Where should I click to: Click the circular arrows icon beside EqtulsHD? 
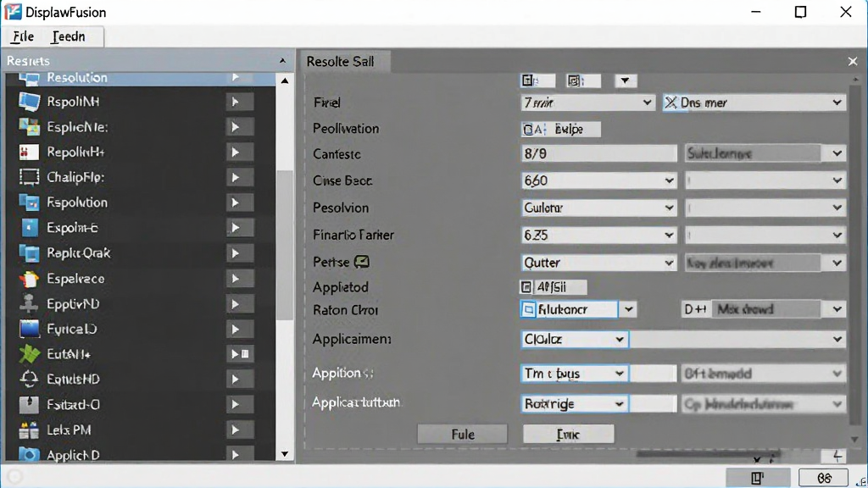pos(29,379)
